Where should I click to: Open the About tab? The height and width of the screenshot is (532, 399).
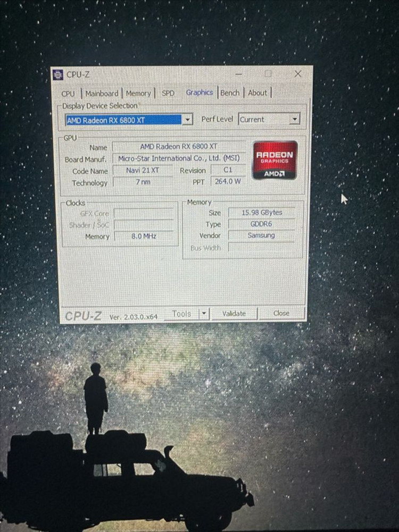coord(257,92)
